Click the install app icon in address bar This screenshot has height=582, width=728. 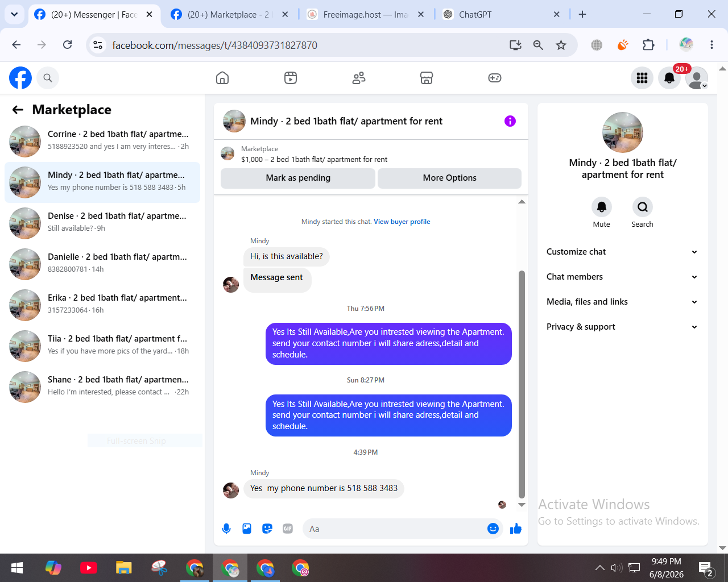[x=515, y=45]
